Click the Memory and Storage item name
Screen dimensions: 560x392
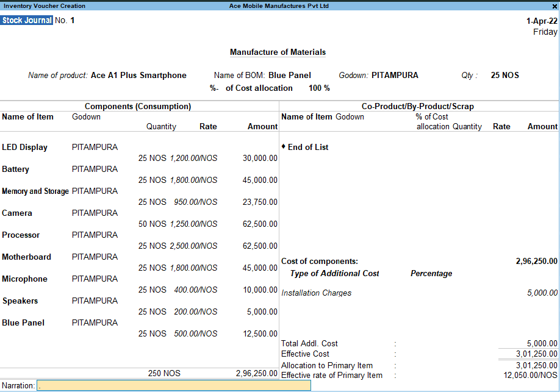(35, 191)
